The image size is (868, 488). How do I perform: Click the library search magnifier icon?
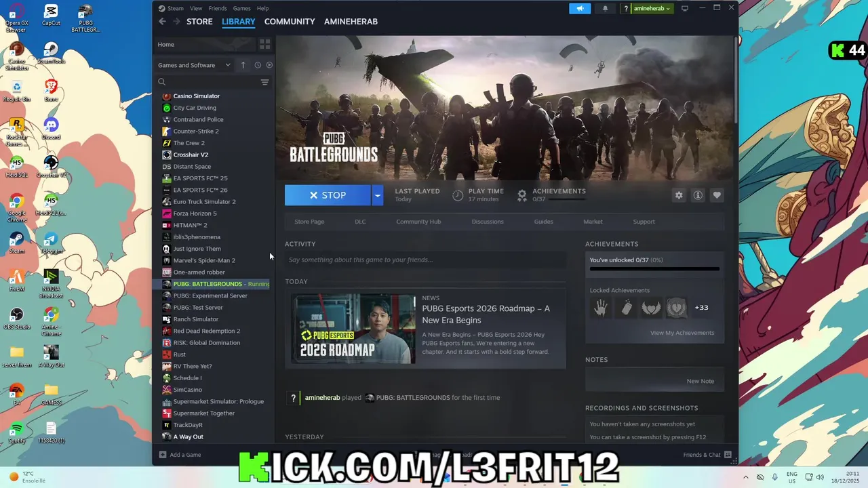(x=161, y=82)
